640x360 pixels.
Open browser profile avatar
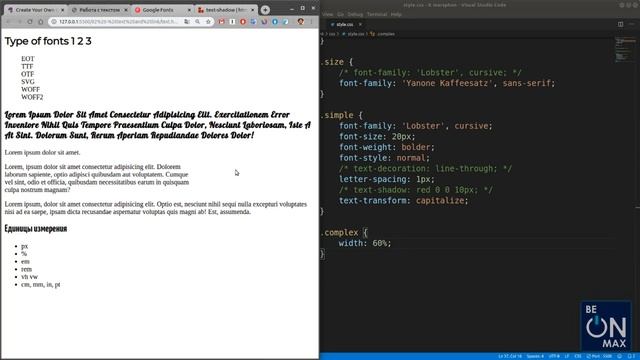(301, 22)
